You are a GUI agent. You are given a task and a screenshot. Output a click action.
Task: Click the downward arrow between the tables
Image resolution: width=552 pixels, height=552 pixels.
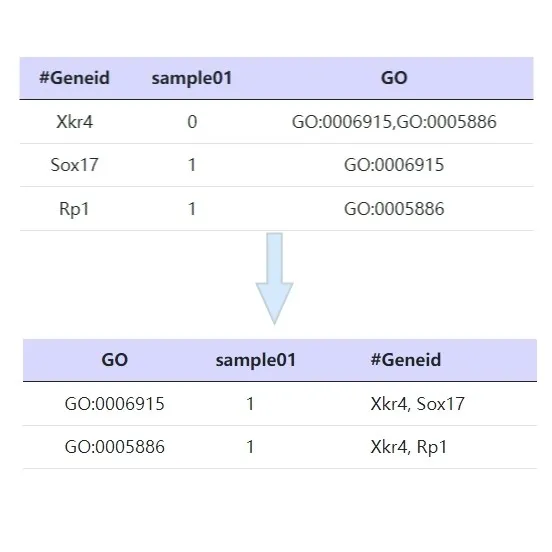coord(274,278)
